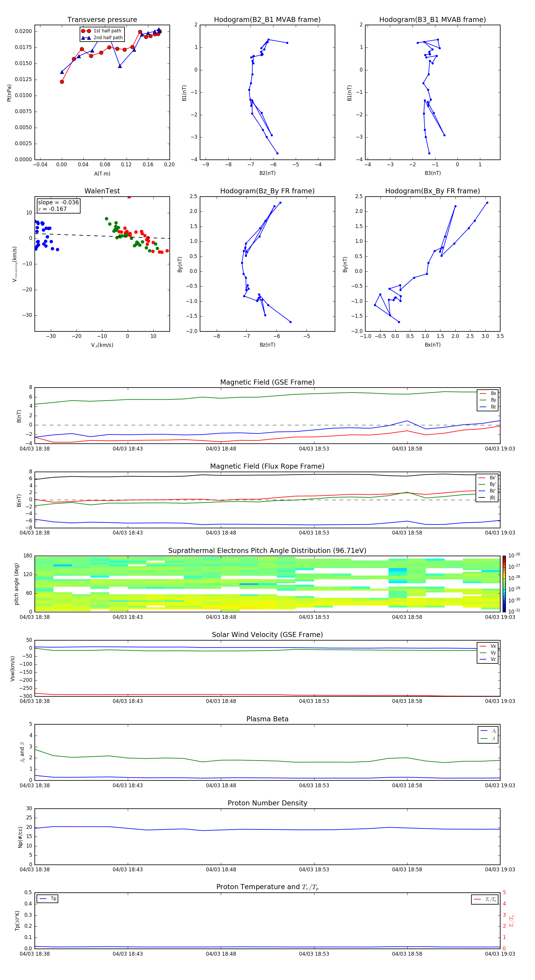Click the "Proton Number Density" title
535x980 pixels.
pyautogui.click(x=267, y=803)
